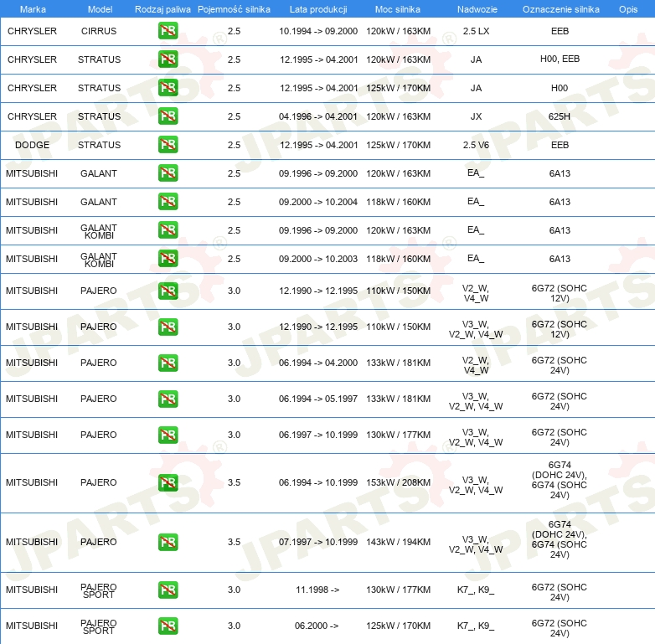Click power value 125kW / 170KM in Dodge row
Screen dimensions: 655x644
click(398, 145)
